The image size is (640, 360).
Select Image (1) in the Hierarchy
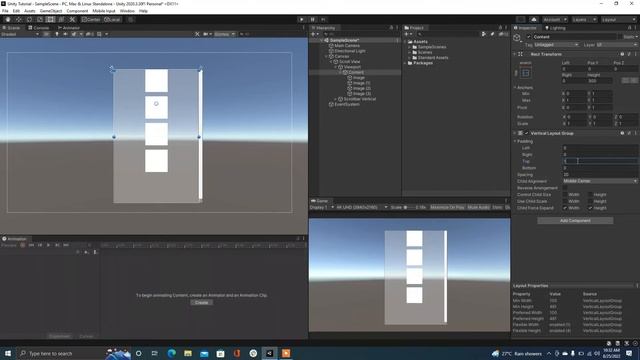362,83
